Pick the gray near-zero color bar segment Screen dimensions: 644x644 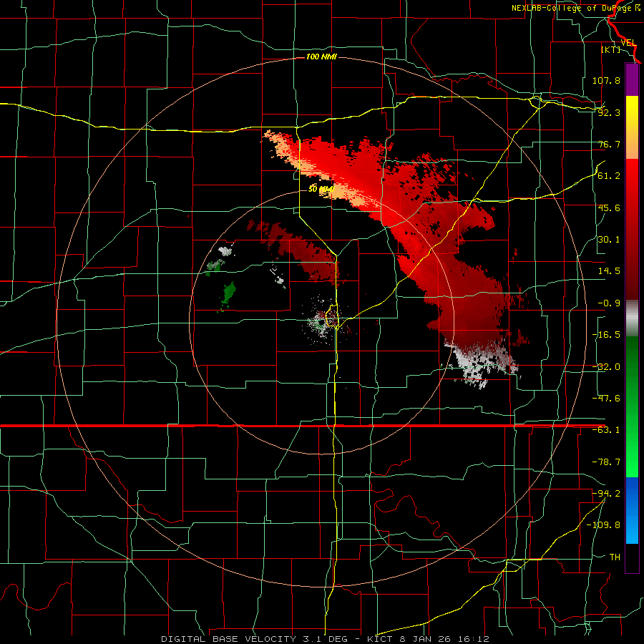pyautogui.click(x=632, y=318)
